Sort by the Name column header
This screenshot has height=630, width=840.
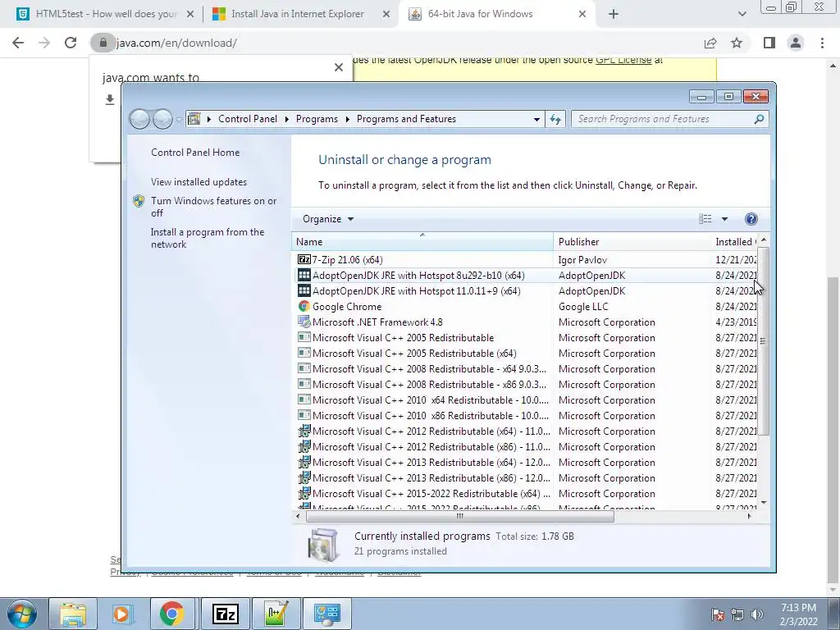pos(422,242)
